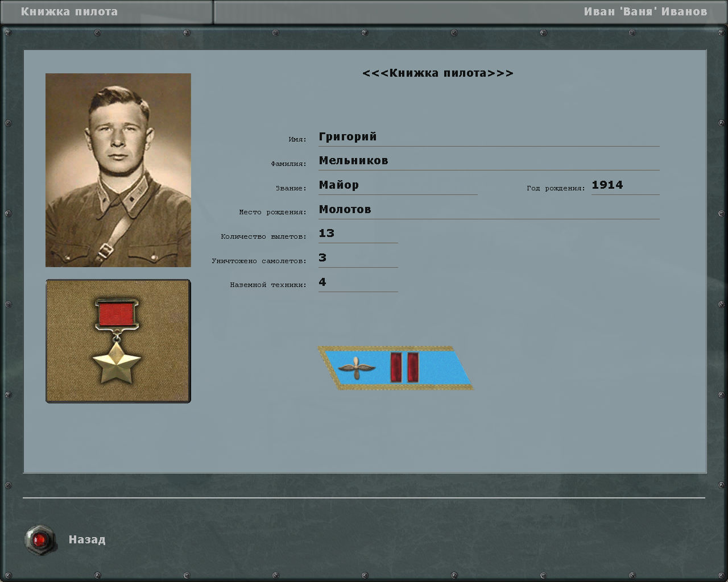Screen dimensions: 728x582
Task: Click the Назад label
Action: coord(87,540)
